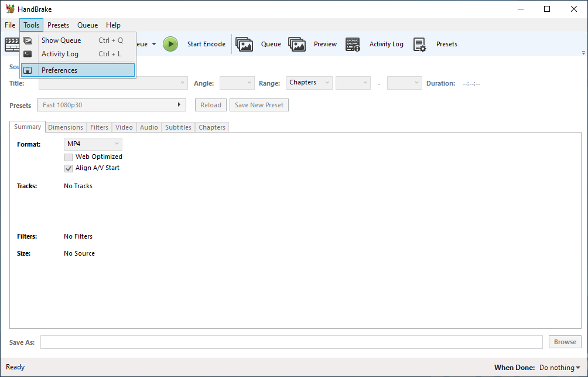Click the green Start Encode play icon
This screenshot has width=588, height=377.
170,44
